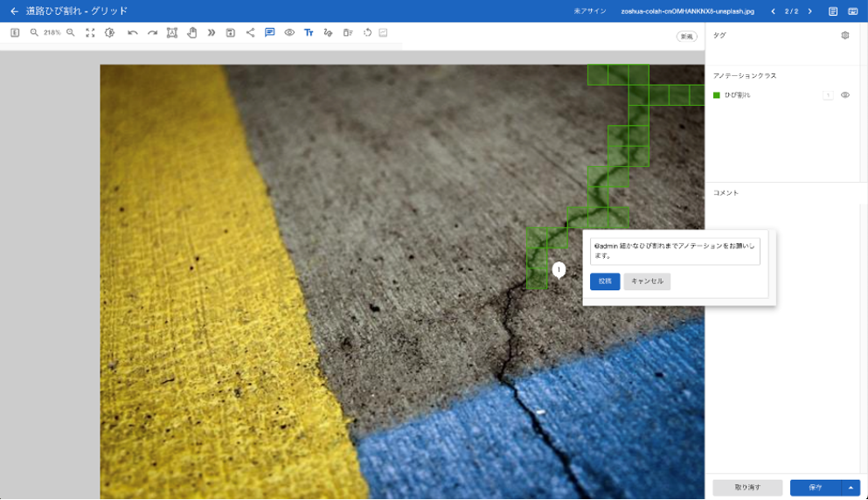Viewport: 868px width, 500px height.
Task: Fit image to screen with the expand icon
Action: click(90, 32)
